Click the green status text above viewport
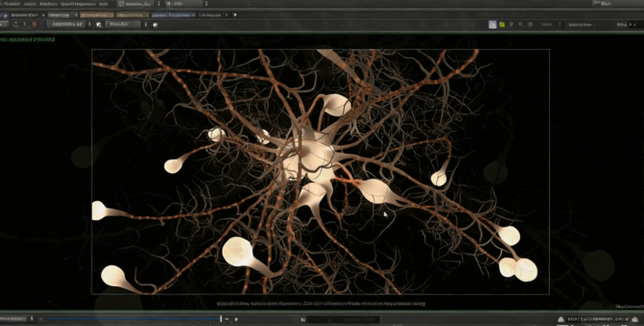 click(x=27, y=40)
